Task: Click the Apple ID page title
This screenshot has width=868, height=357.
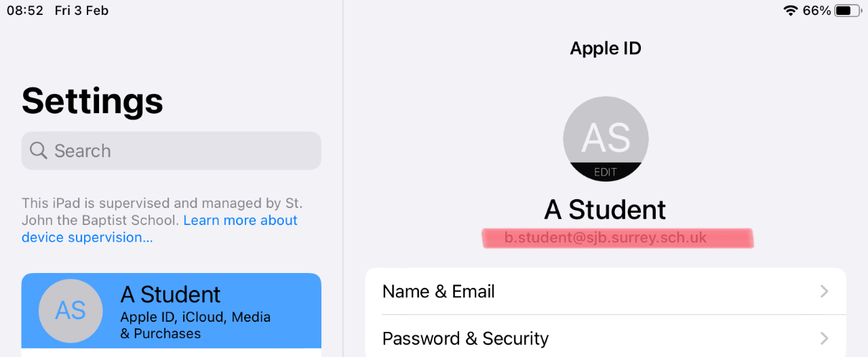Action: click(x=606, y=48)
